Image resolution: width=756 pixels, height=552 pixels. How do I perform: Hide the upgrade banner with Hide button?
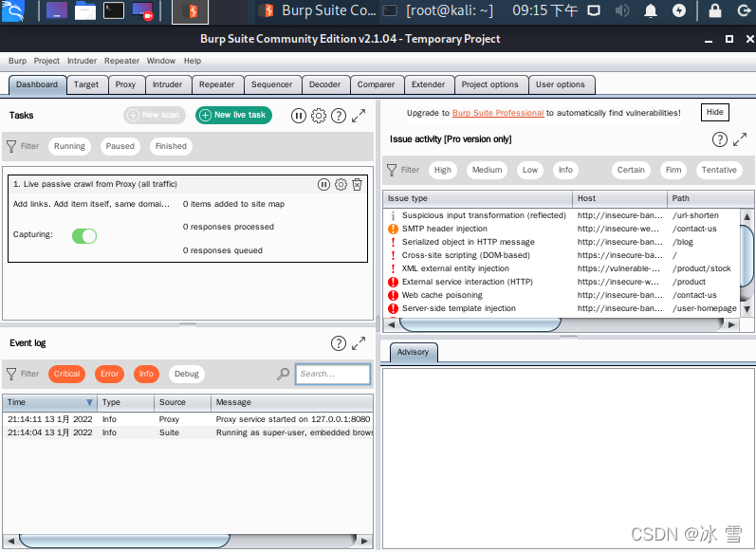tap(715, 112)
